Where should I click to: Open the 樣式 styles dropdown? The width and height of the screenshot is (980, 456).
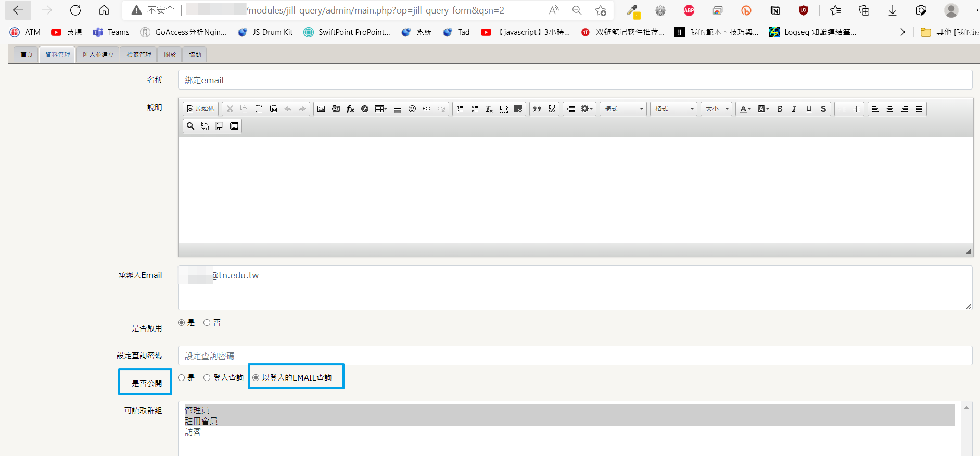coord(623,109)
